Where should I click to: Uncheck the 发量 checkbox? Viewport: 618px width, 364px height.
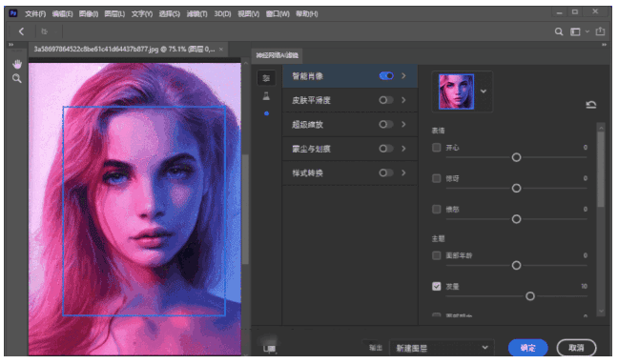pyautogui.click(x=436, y=287)
